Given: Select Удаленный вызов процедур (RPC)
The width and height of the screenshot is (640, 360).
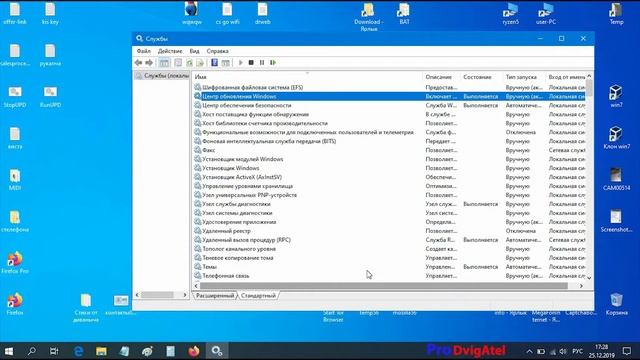Looking at the screenshot, I should tap(390, 240).
